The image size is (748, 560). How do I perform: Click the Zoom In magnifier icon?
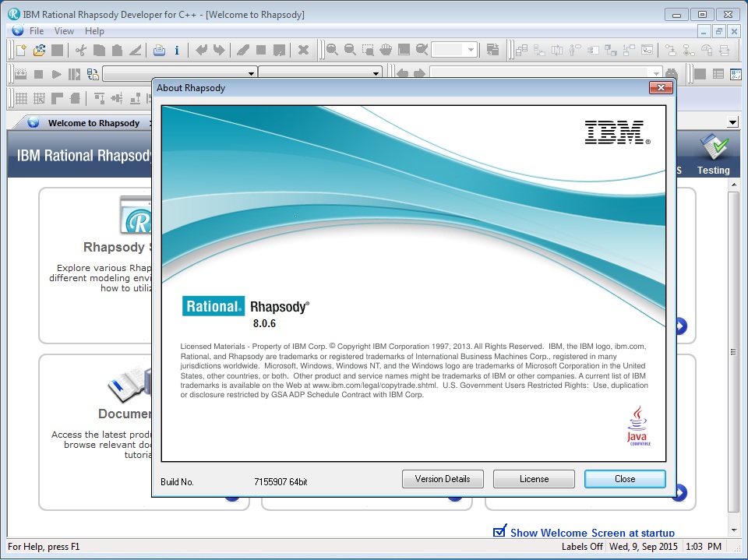tap(332, 50)
